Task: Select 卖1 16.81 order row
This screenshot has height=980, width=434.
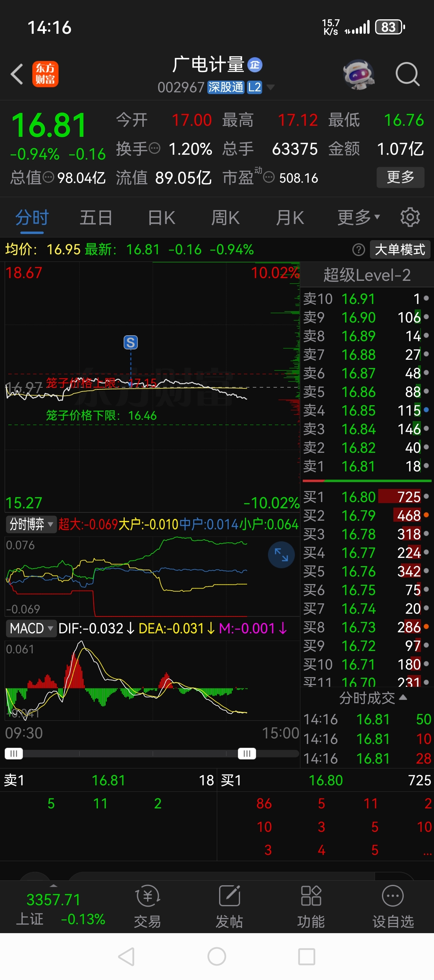Action: pos(367,467)
